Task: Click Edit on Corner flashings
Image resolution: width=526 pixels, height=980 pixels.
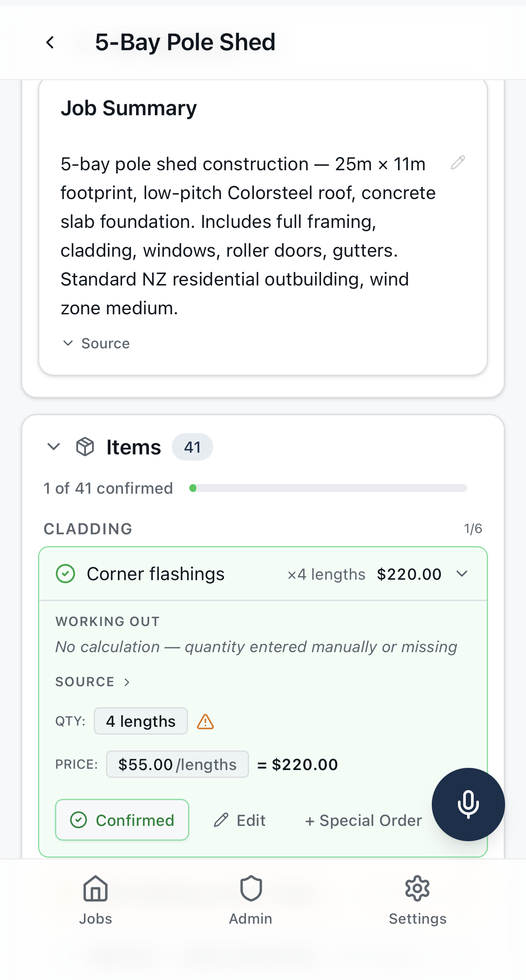Action: tap(240, 820)
